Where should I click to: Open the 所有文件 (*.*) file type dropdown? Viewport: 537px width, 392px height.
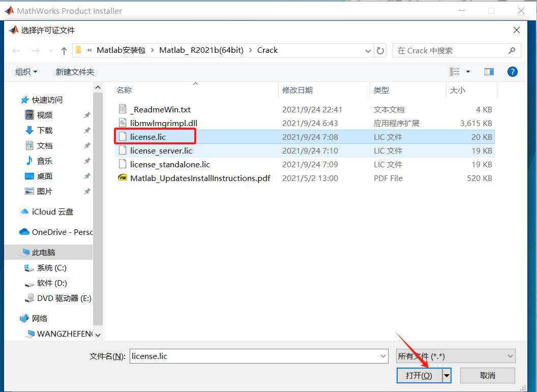(x=456, y=356)
